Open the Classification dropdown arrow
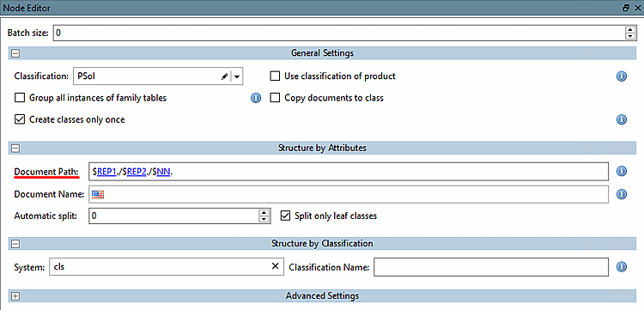This screenshot has width=644, height=310. coord(237,76)
